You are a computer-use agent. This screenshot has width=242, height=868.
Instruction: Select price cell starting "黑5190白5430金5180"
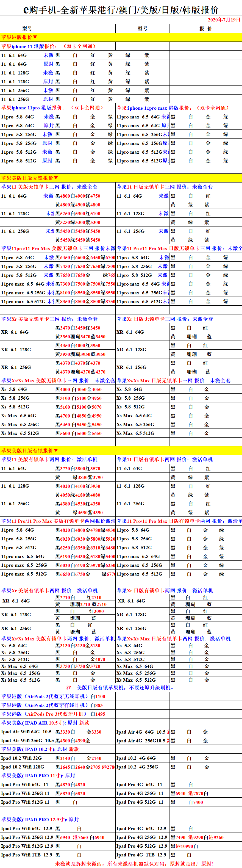(85, 556)
